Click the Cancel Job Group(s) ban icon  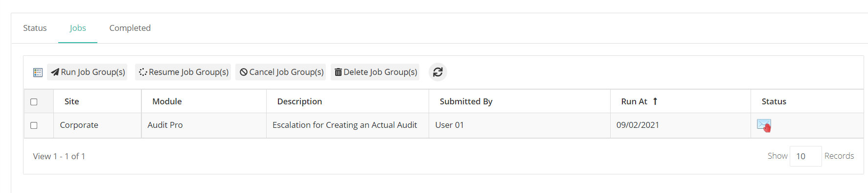tap(244, 72)
